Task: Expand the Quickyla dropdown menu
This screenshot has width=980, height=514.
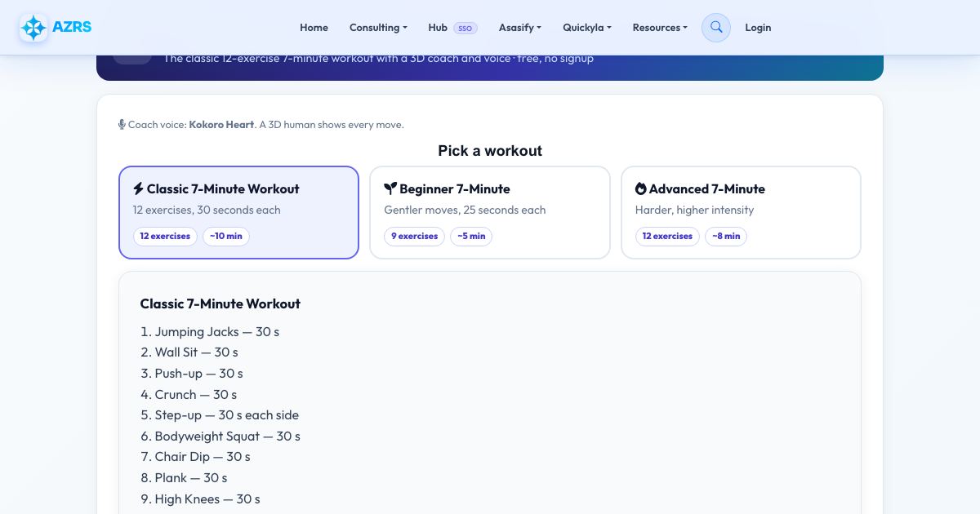Action: 587,28
